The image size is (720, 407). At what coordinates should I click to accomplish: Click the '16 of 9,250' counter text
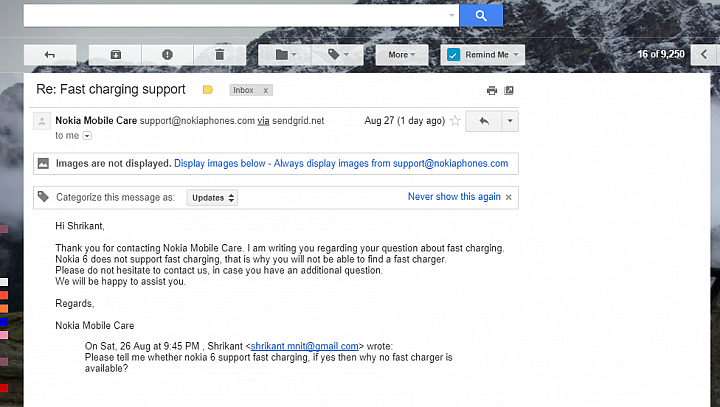click(661, 54)
